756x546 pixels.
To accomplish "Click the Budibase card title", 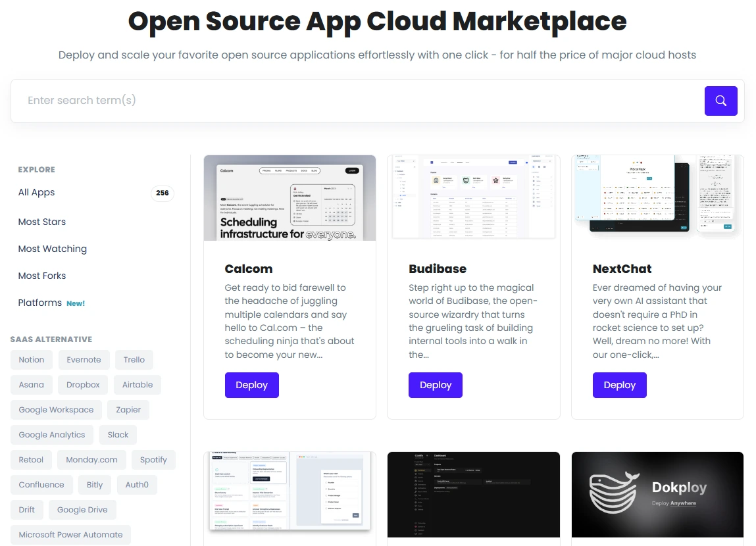I will [x=438, y=269].
